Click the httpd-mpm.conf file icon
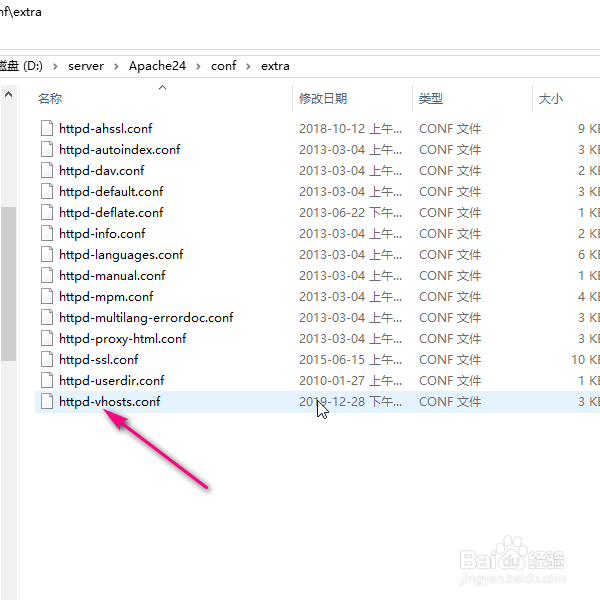 (x=47, y=297)
